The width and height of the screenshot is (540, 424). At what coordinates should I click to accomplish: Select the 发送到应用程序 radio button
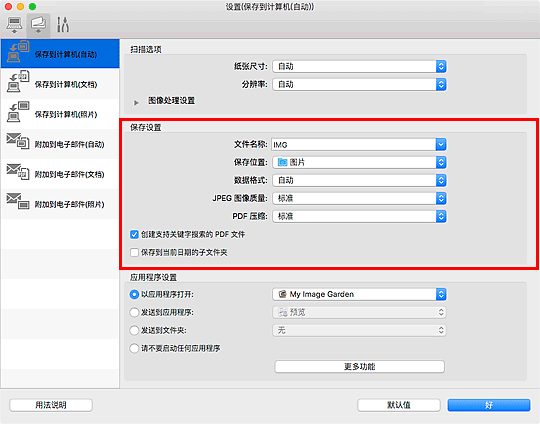134,312
